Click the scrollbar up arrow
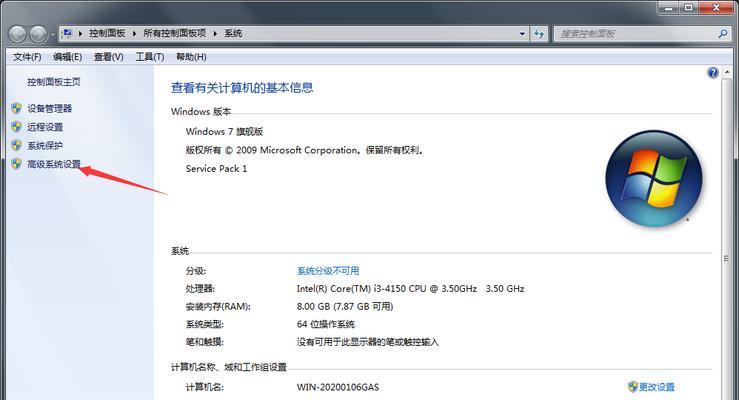The width and height of the screenshot is (739, 400). pos(727,72)
